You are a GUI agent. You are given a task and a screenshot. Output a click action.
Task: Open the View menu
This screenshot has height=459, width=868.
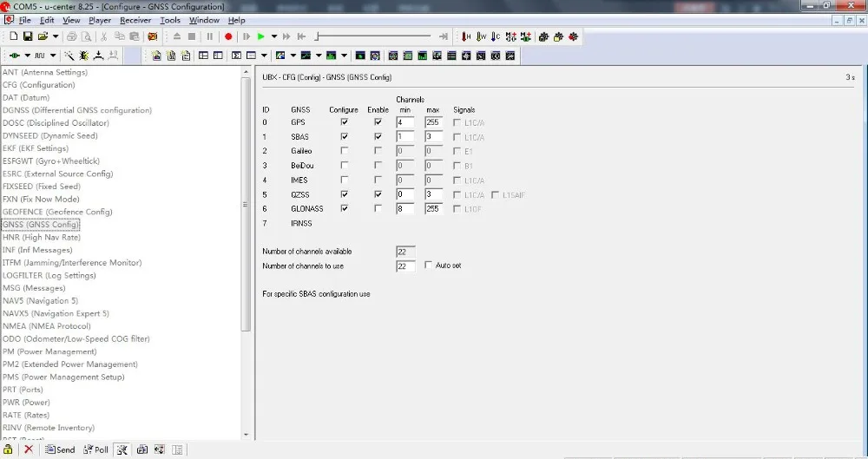[71, 20]
